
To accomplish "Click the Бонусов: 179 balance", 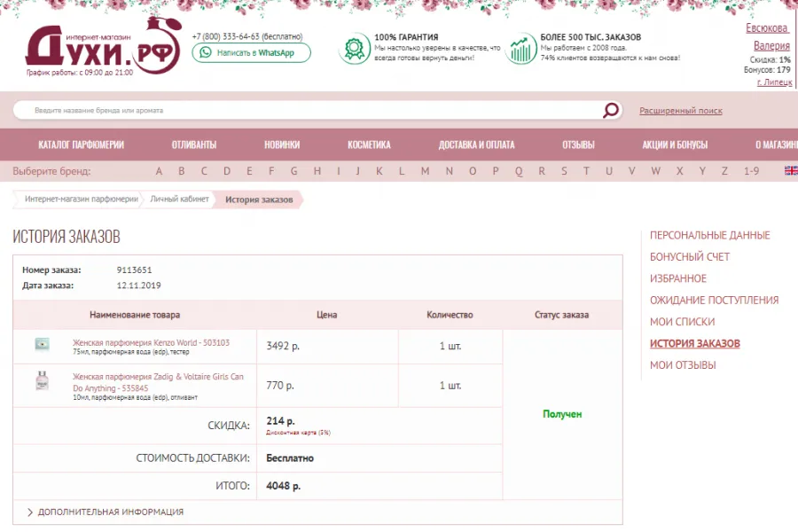I will click(x=767, y=70).
